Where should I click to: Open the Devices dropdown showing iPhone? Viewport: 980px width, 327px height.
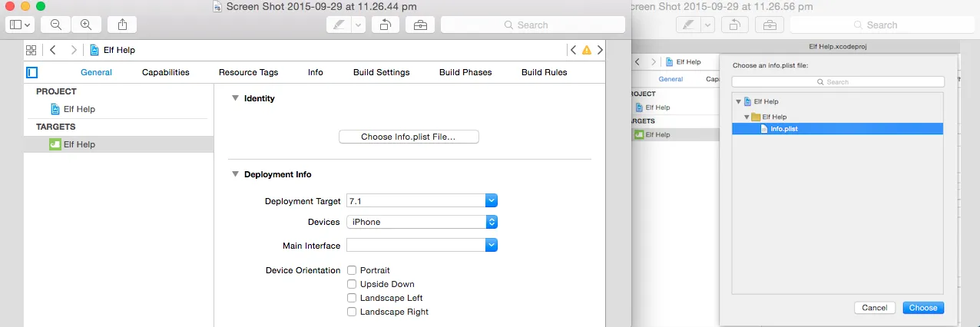point(492,222)
